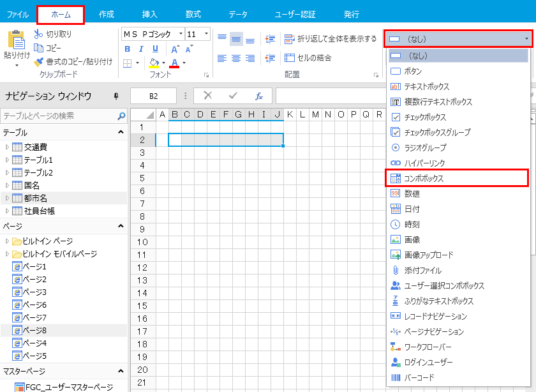Click the B2 name box field
The width and height of the screenshot is (536, 392).
coord(153,96)
